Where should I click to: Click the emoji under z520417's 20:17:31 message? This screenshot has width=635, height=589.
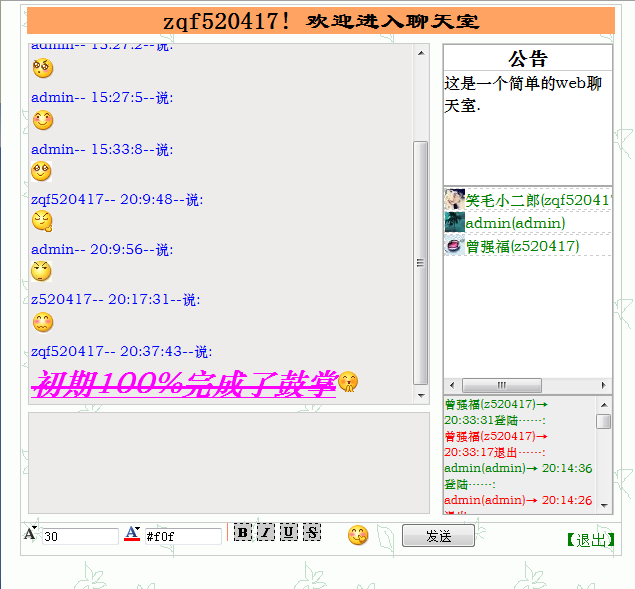point(42,322)
